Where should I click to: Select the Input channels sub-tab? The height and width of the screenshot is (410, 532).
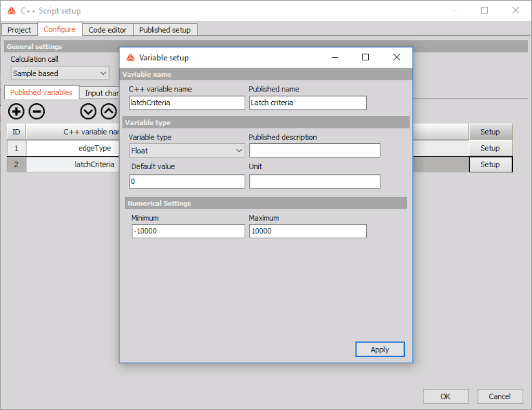point(100,93)
